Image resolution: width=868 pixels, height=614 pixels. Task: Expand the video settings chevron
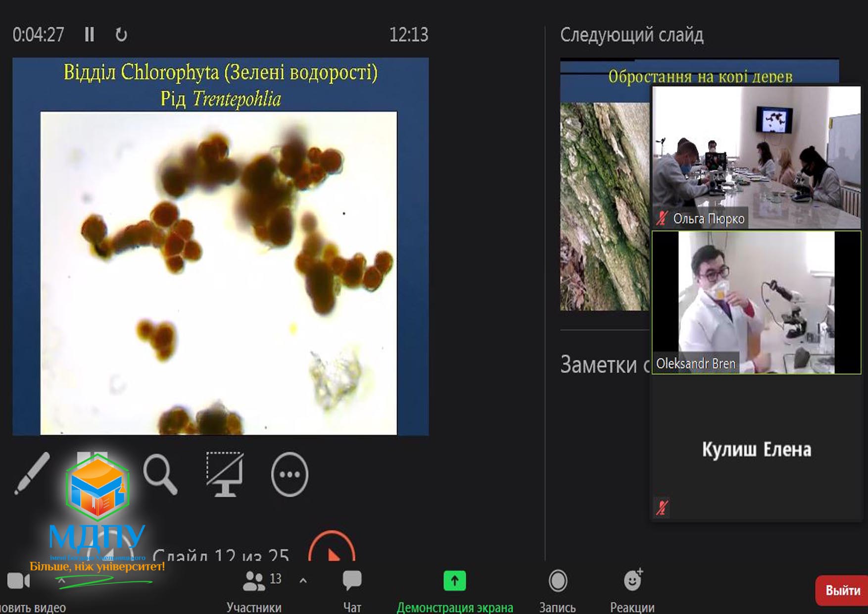tap(62, 580)
